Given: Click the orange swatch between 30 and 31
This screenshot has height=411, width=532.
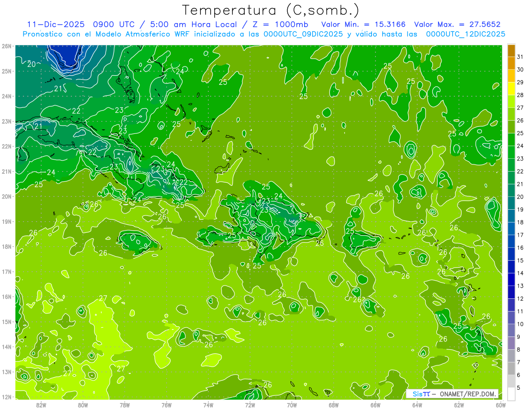Looking at the screenshot, I should tap(511, 63).
